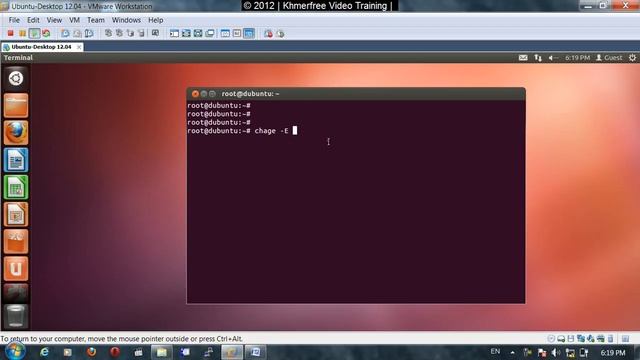Open the VM menu

click(x=74, y=20)
